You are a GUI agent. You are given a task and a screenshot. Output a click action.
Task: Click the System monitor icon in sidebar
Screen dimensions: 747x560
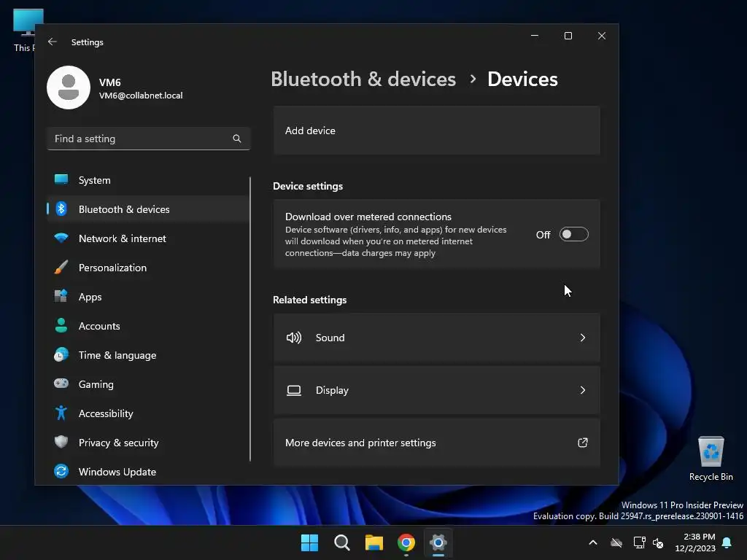point(61,180)
